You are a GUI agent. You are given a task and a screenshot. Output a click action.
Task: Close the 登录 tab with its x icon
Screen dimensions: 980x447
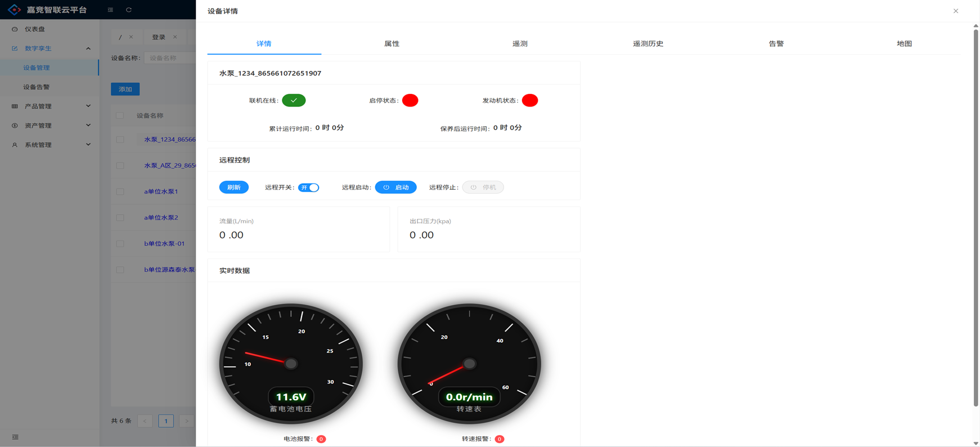[x=175, y=37]
